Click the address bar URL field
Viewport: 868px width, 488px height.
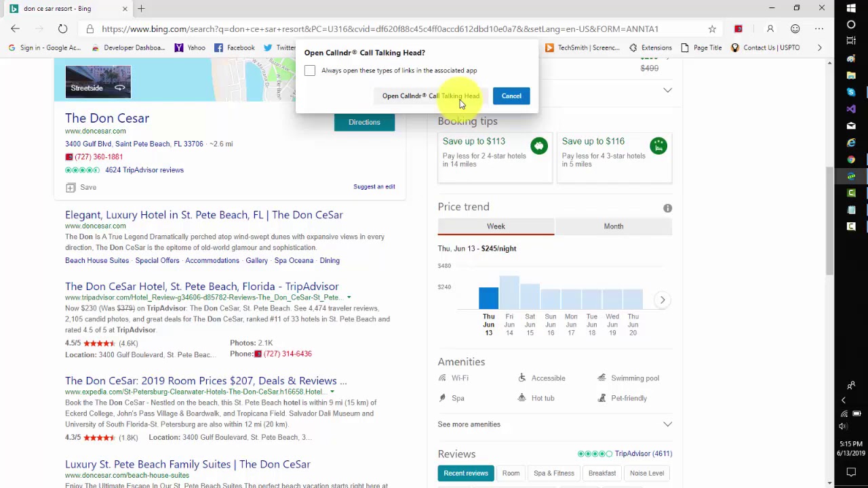pyautogui.click(x=380, y=29)
